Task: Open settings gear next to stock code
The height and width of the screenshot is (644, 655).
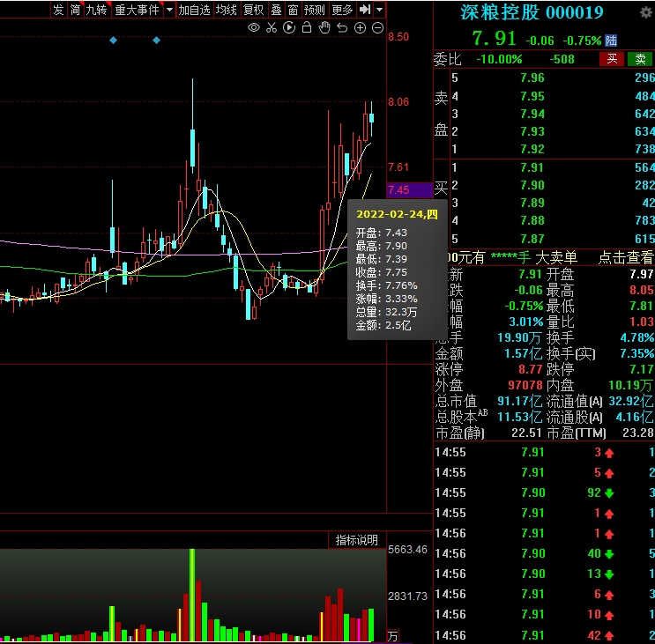Action: click(645, 12)
